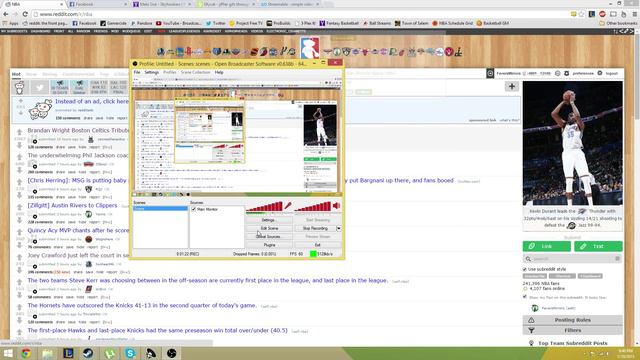Image resolution: width=640 pixels, height=360 pixels.
Task: Open Settings menu in OBS menu bar
Action: coord(151,72)
